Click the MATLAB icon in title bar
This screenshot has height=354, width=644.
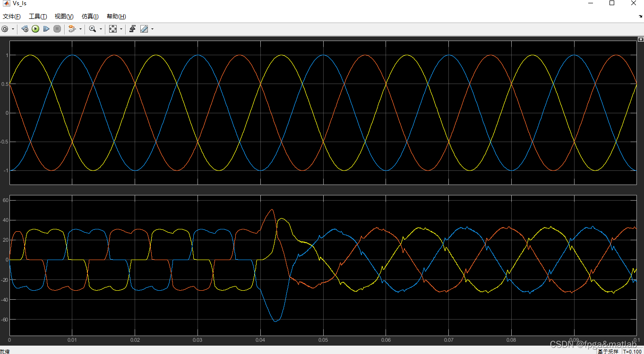click(6, 3)
